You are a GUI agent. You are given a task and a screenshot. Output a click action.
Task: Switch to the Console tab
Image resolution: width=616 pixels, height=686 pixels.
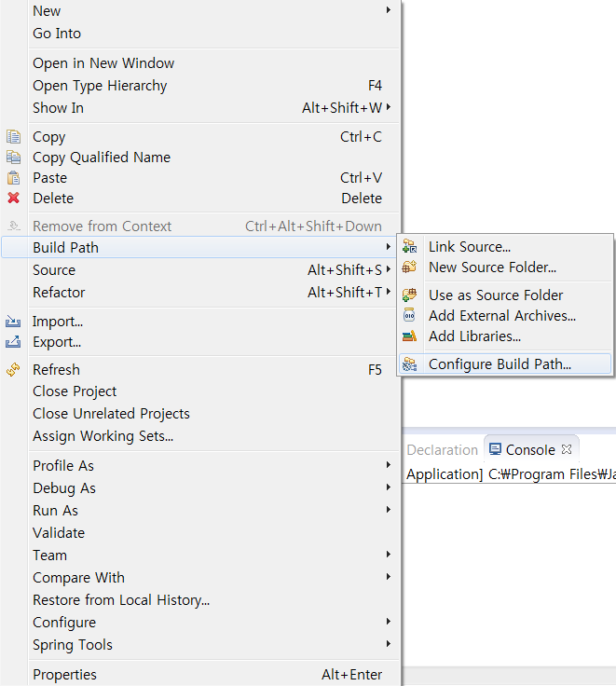point(530,450)
